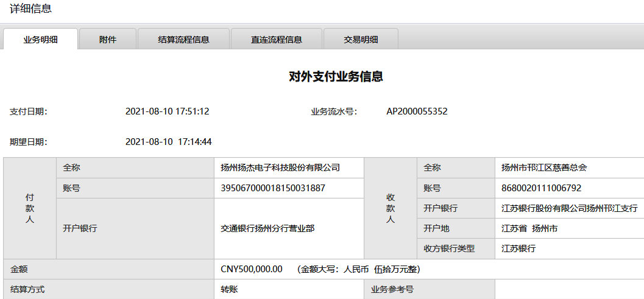This screenshot has height=299, width=644.
Task: Click the 结算方式 value 转账
Action: [229, 289]
